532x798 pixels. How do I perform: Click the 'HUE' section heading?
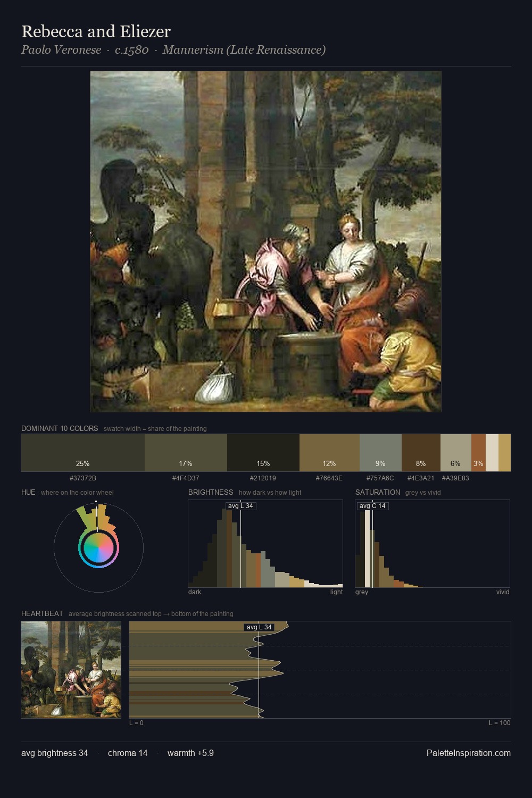point(28,492)
